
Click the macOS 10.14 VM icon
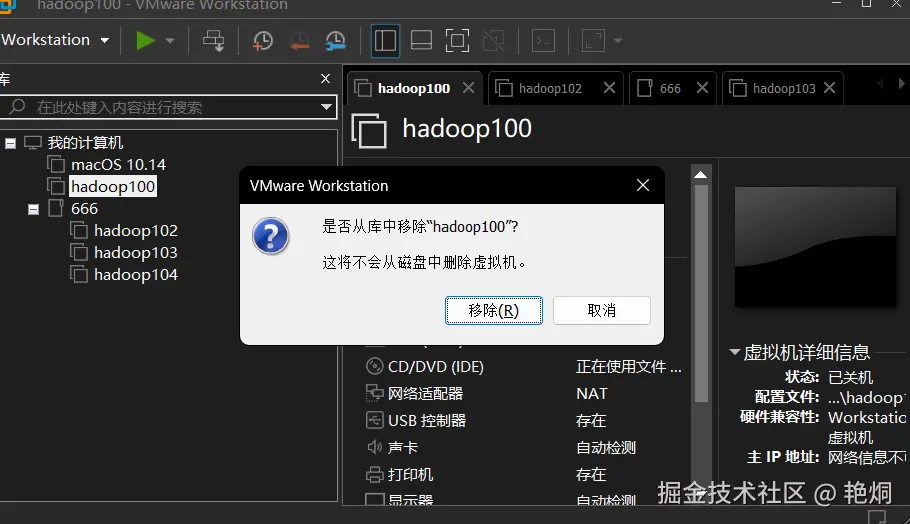coord(56,165)
